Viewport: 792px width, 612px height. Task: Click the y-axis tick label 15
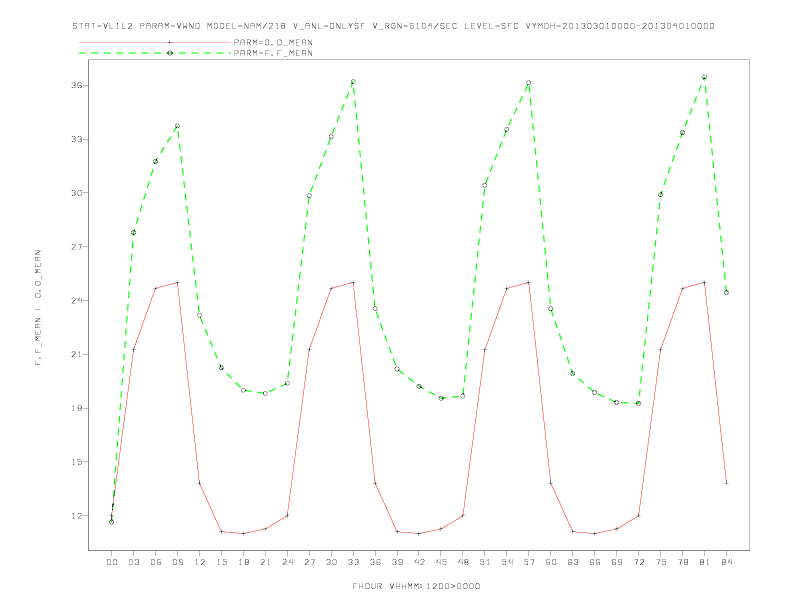point(76,462)
